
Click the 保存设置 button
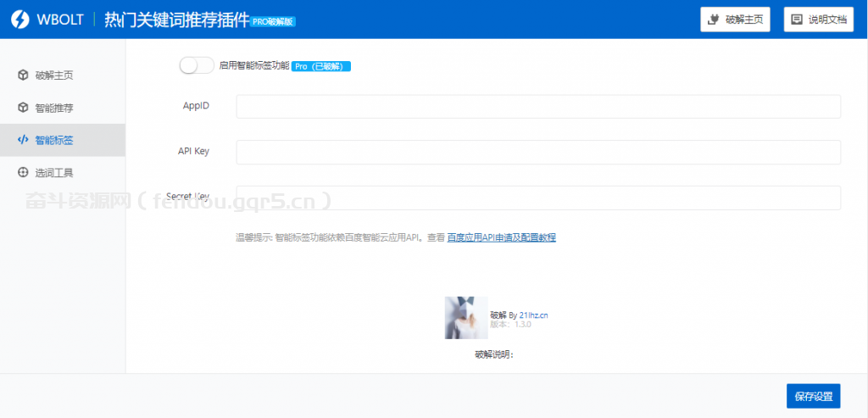(x=813, y=397)
